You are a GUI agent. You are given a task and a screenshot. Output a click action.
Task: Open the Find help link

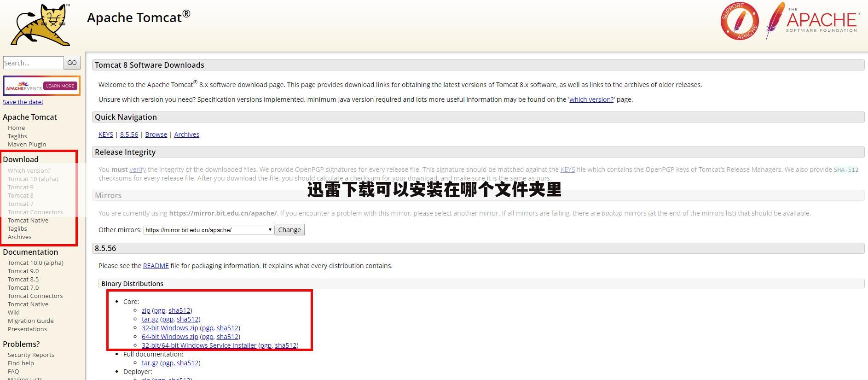[x=21, y=363]
